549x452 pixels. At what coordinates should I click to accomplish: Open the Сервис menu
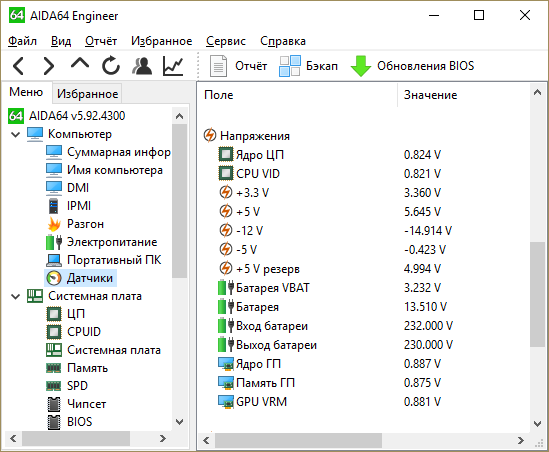[x=226, y=41]
